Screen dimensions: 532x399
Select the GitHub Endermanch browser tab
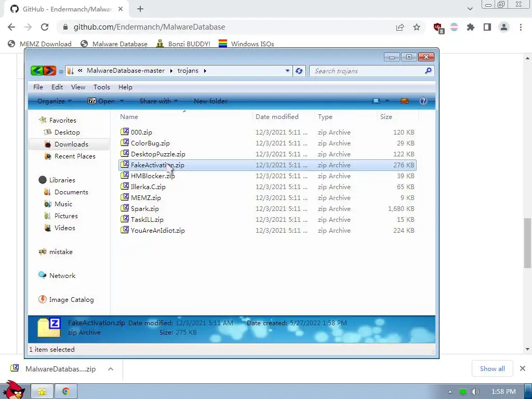click(66, 9)
